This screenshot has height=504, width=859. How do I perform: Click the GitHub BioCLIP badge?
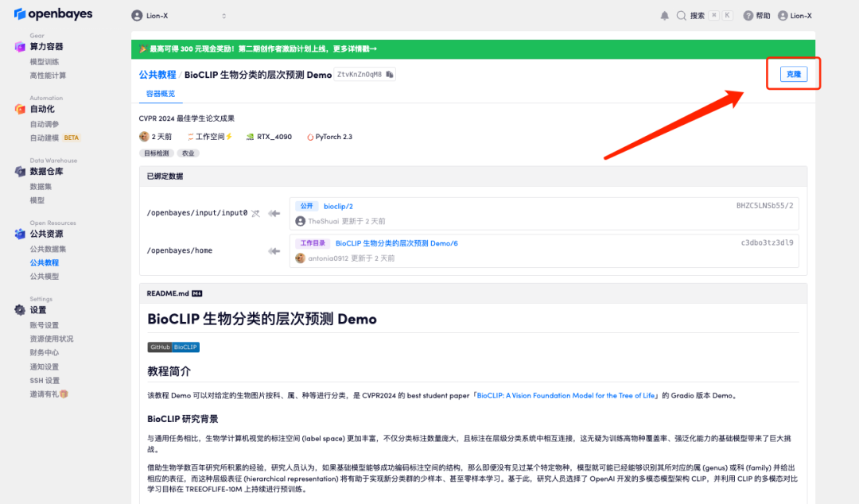click(173, 347)
